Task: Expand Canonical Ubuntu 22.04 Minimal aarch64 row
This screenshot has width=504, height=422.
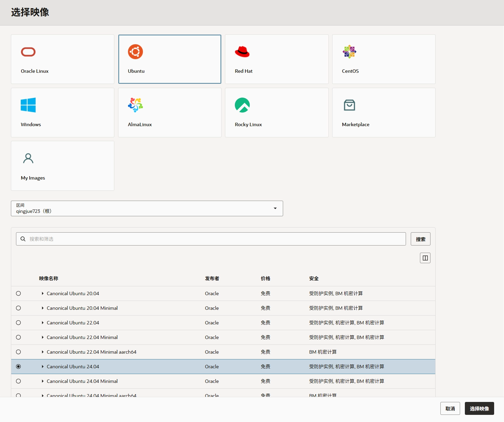Action: coord(43,352)
